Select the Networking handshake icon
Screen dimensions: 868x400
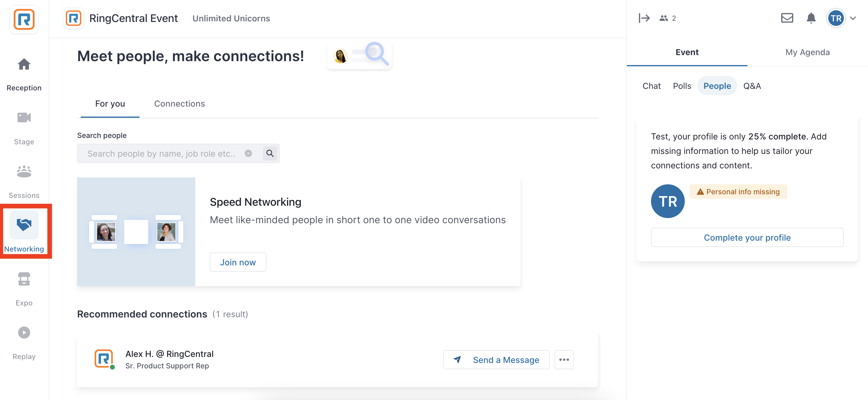coord(24,225)
